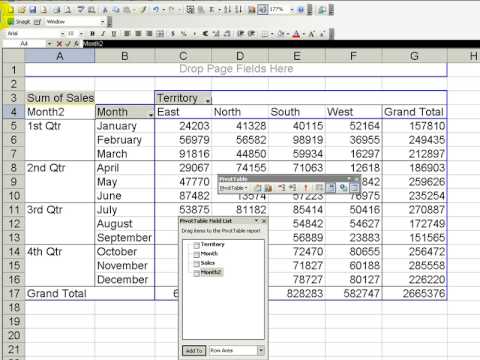Click the cell showing 1st Qtr
The image size is (480, 360).
tap(60, 126)
